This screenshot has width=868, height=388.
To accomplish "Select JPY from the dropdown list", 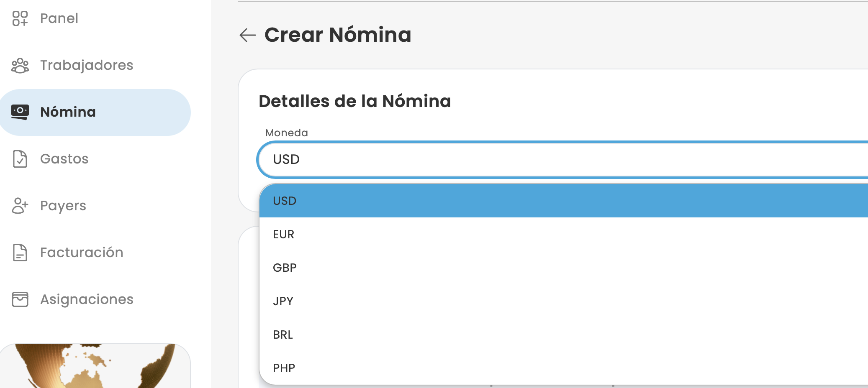I will (x=283, y=301).
